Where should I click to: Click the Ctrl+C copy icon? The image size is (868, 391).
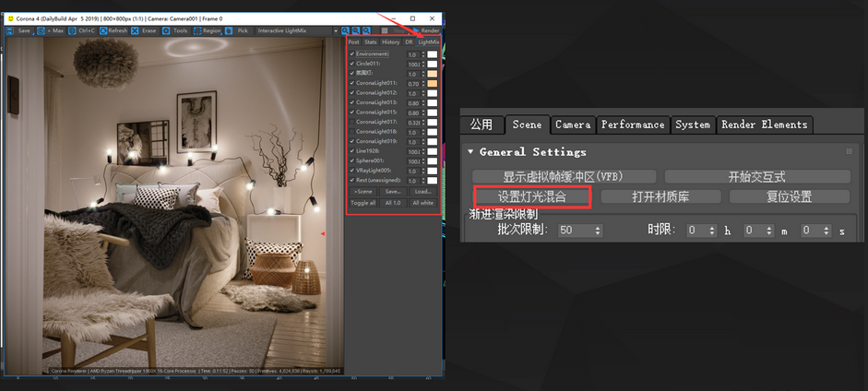pos(73,30)
